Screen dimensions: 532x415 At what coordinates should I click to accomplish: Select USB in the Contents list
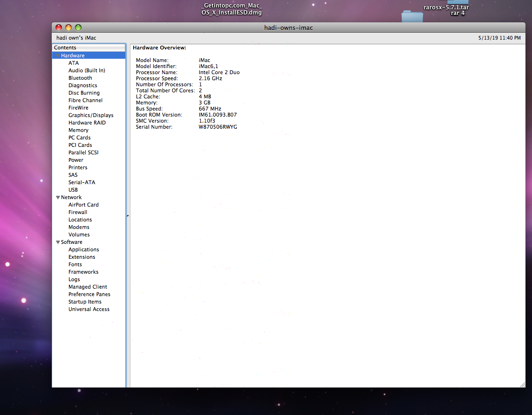point(73,190)
